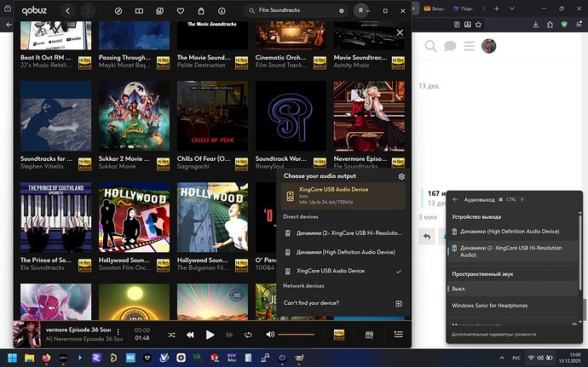This screenshot has width=588, height=367.
Task: Select checked XingCore USB Audio Device direct device
Action: [343, 271]
